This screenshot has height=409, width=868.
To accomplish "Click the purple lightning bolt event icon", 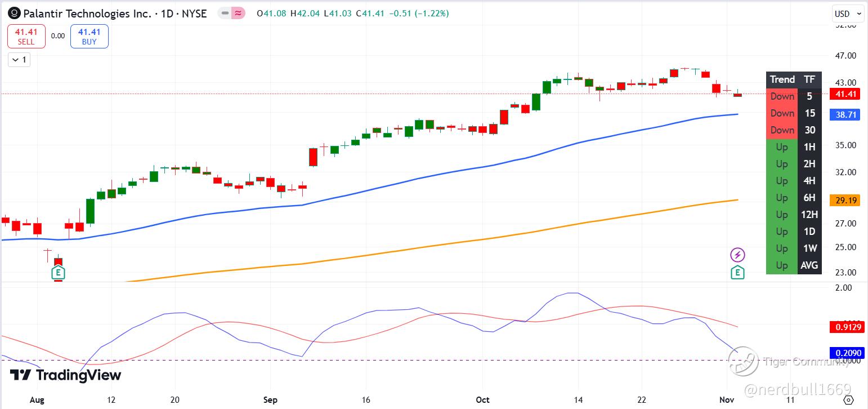I will (x=737, y=255).
